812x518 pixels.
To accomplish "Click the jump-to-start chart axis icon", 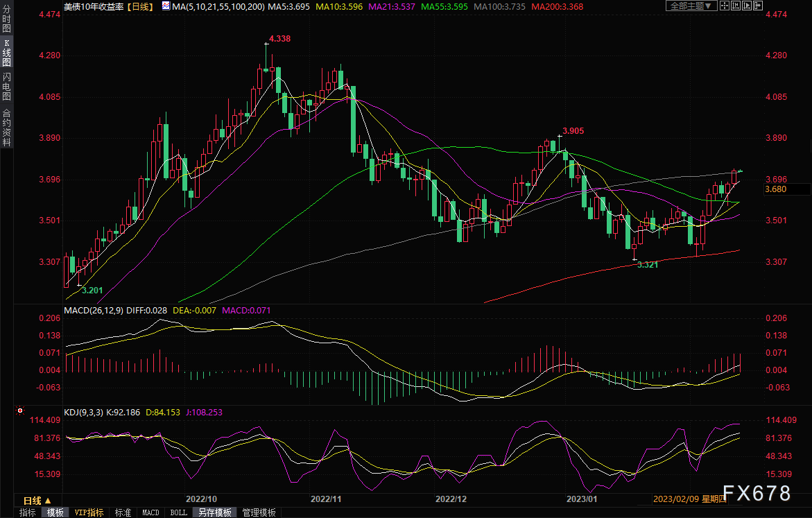I will [x=736, y=6].
